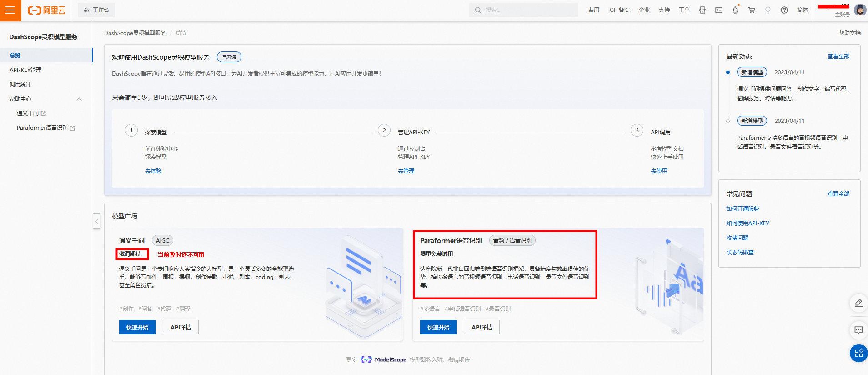Click first 新增模型 tag dated 2023/04/11
The image size is (868, 375).
coord(752,72)
